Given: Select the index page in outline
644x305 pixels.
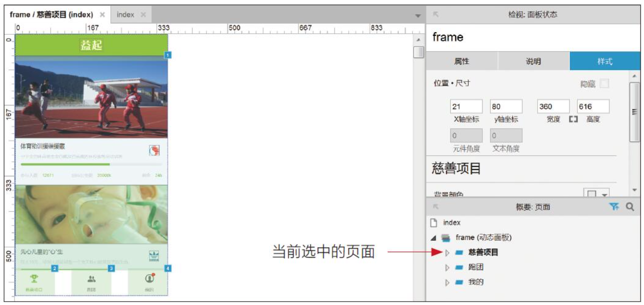Looking at the screenshot, I should (452, 223).
